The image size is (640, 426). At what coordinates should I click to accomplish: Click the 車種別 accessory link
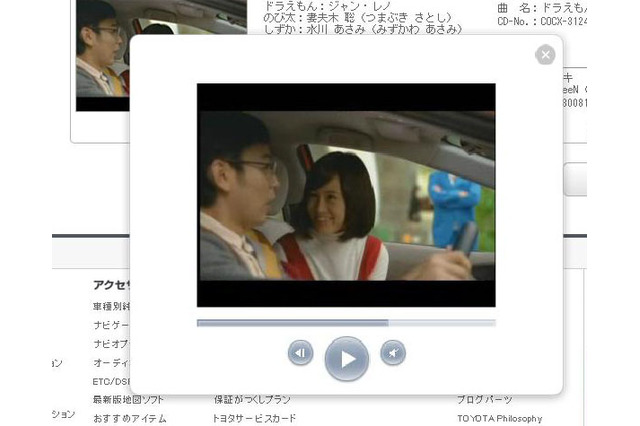pos(111,306)
